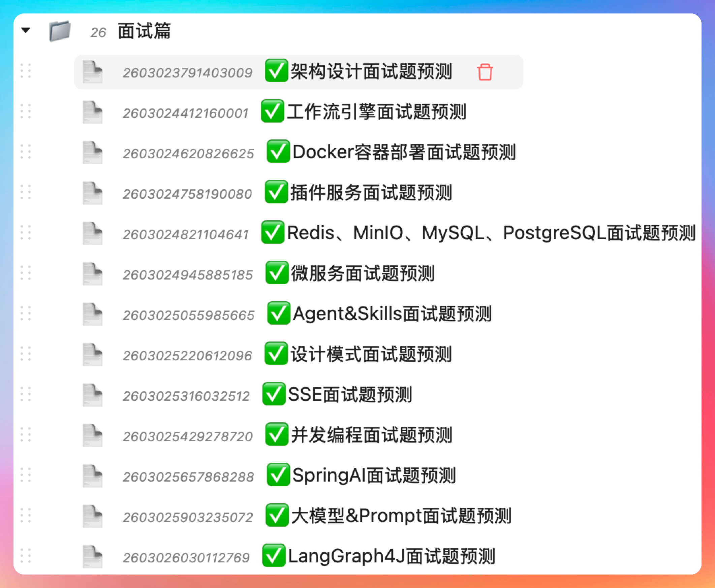Click drag handle beside 并发编程面试题预测
The width and height of the screenshot is (715, 588).
[x=25, y=434]
